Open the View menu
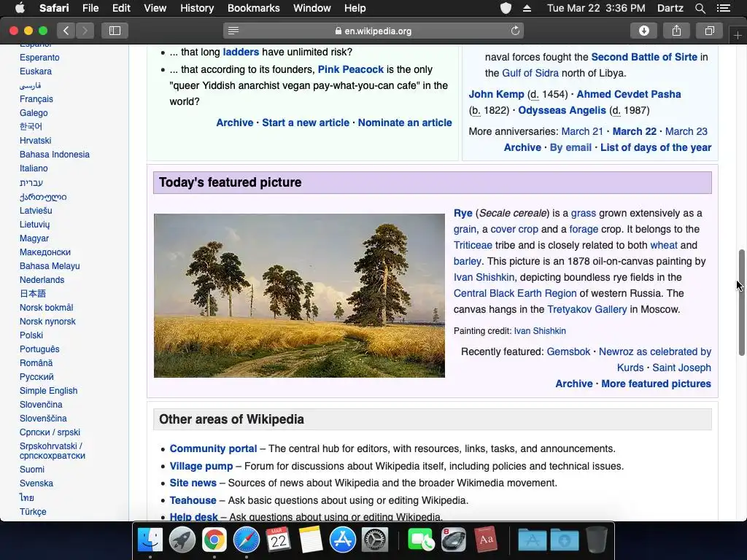The height and width of the screenshot is (560, 747). click(155, 8)
